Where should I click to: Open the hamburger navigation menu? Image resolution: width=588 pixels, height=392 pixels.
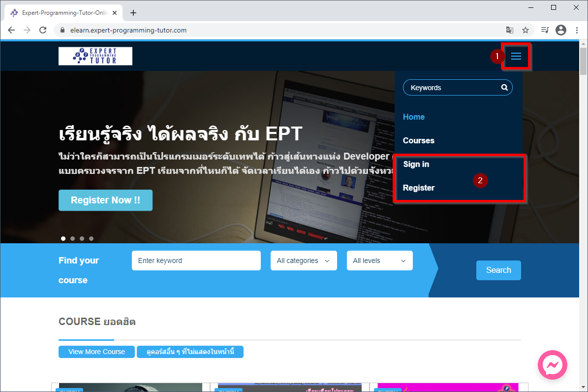(x=516, y=56)
